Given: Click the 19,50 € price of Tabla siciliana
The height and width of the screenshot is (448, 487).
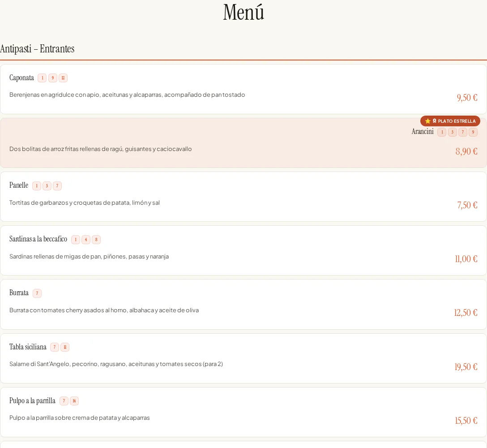Looking at the screenshot, I should (x=466, y=367).
